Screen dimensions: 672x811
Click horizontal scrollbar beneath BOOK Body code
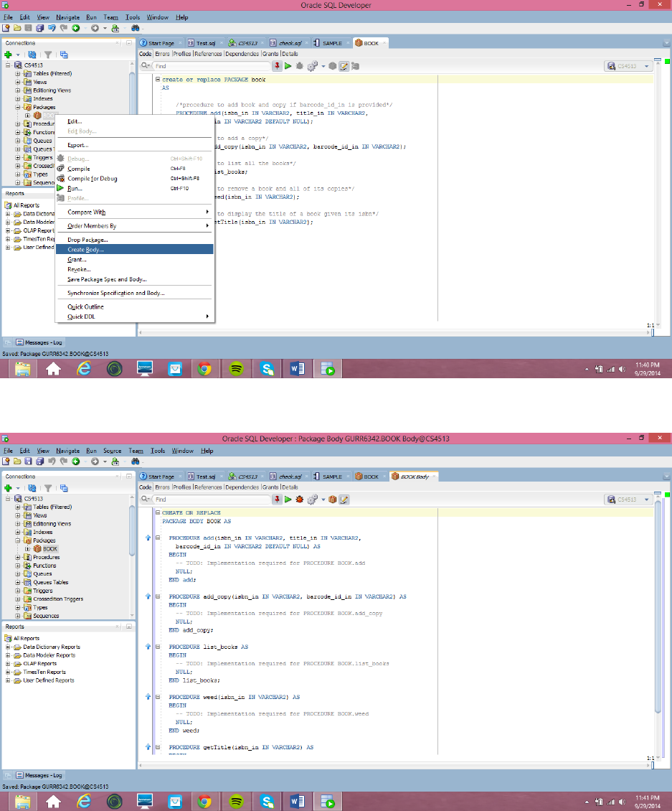coord(394,765)
